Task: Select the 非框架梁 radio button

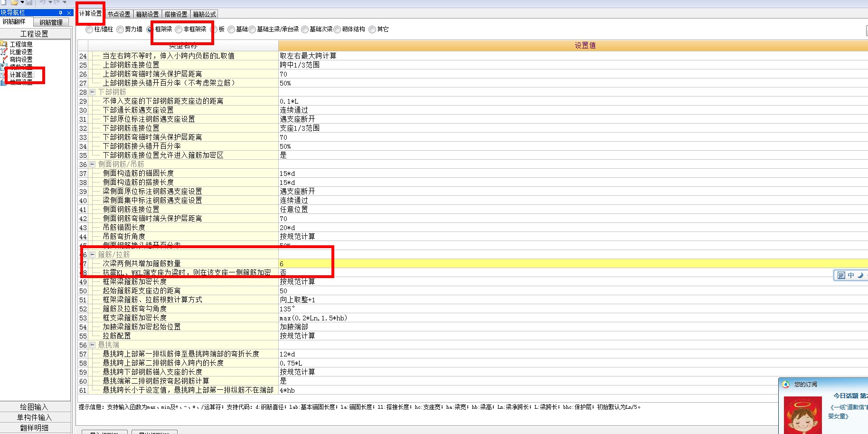Action: click(179, 29)
